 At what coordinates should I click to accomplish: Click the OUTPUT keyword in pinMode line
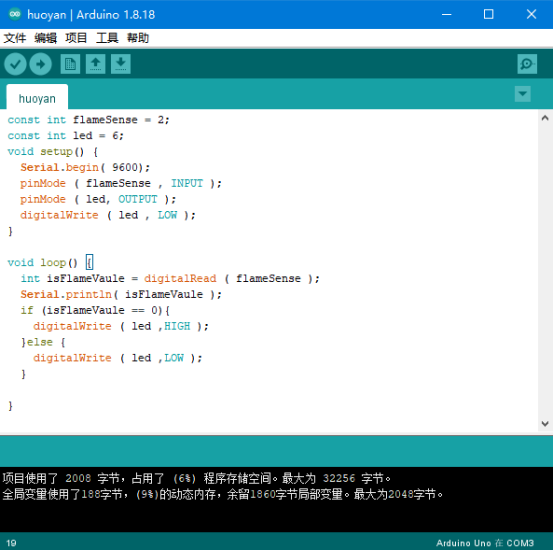coord(138,199)
